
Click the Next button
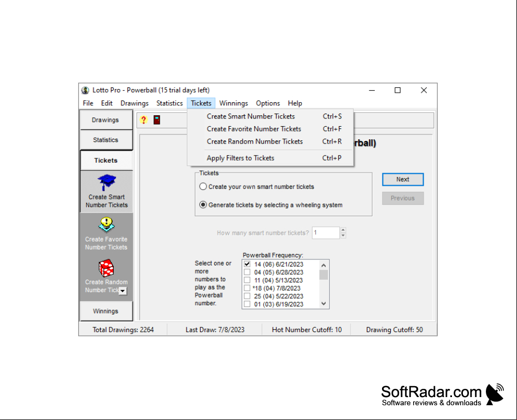[x=403, y=180]
